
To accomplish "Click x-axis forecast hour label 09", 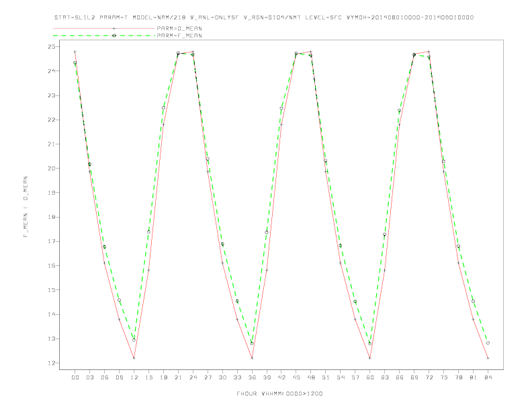I will click(x=119, y=377).
